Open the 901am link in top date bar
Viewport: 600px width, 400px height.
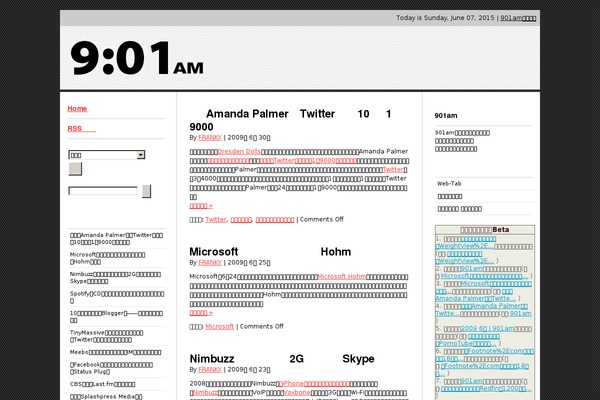coord(518,18)
